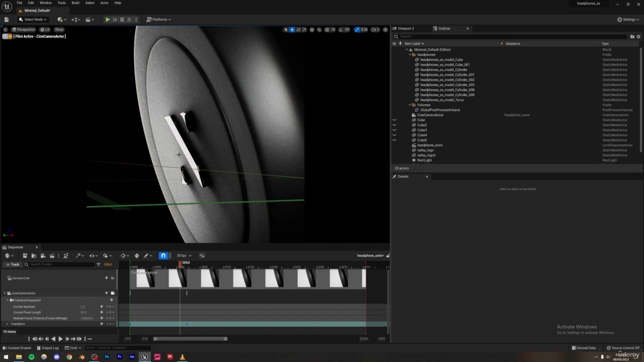The image size is (644, 362).
Task: Select the Outliner tab
Action: tap(444, 29)
